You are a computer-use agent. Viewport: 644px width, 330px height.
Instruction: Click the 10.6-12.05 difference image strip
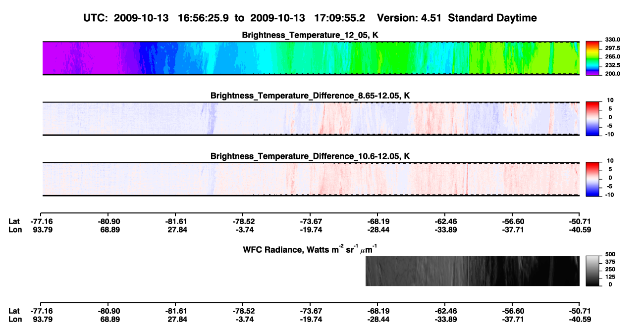click(311, 179)
